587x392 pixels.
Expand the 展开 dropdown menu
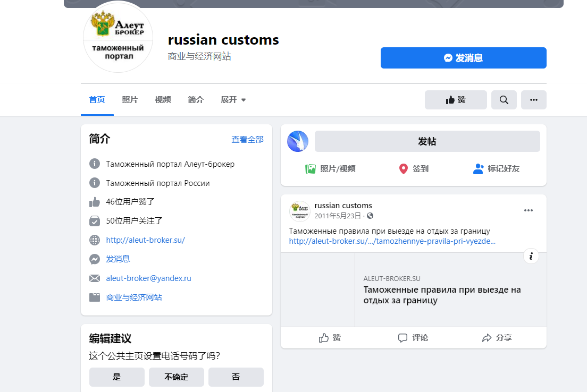(233, 99)
